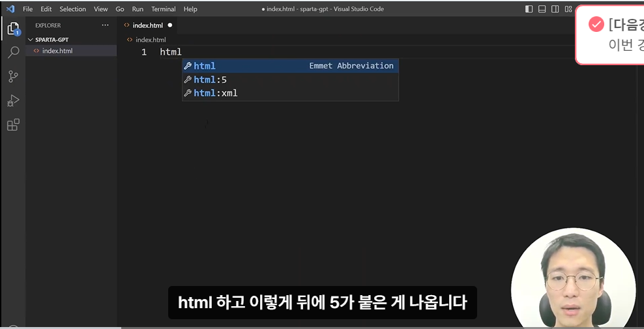
Task: Click line number 1 in the gutter
Action: [x=144, y=52]
